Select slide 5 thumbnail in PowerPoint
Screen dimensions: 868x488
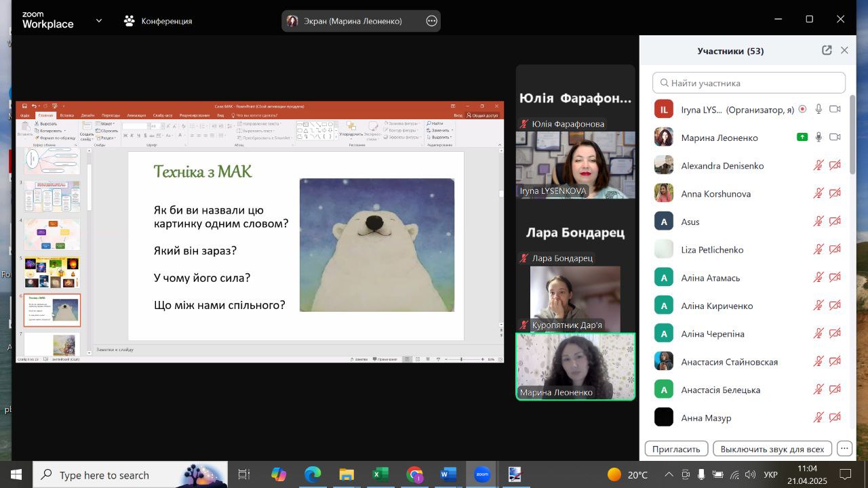point(53,272)
